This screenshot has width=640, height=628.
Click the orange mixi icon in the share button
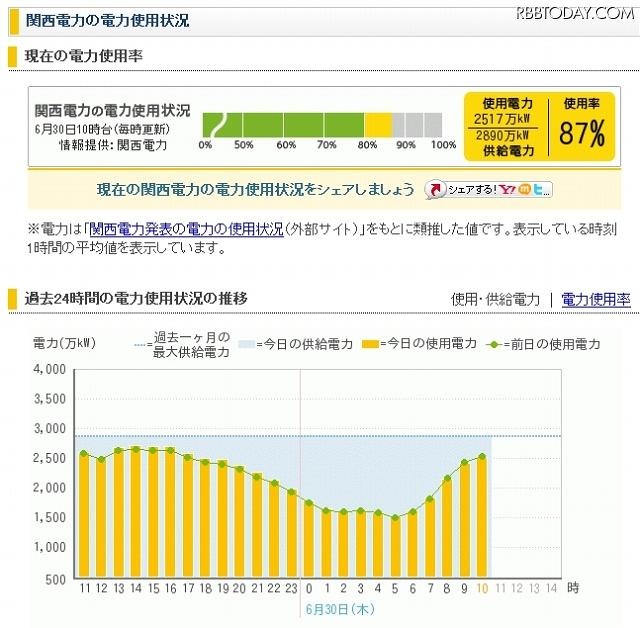pos(524,190)
